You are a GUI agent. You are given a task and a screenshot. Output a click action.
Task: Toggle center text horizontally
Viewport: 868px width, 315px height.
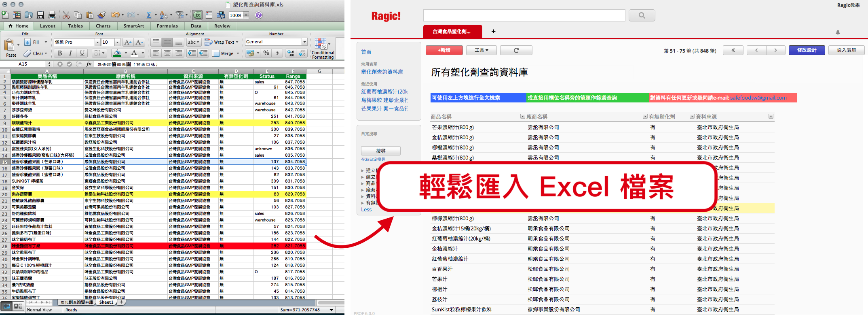167,53
